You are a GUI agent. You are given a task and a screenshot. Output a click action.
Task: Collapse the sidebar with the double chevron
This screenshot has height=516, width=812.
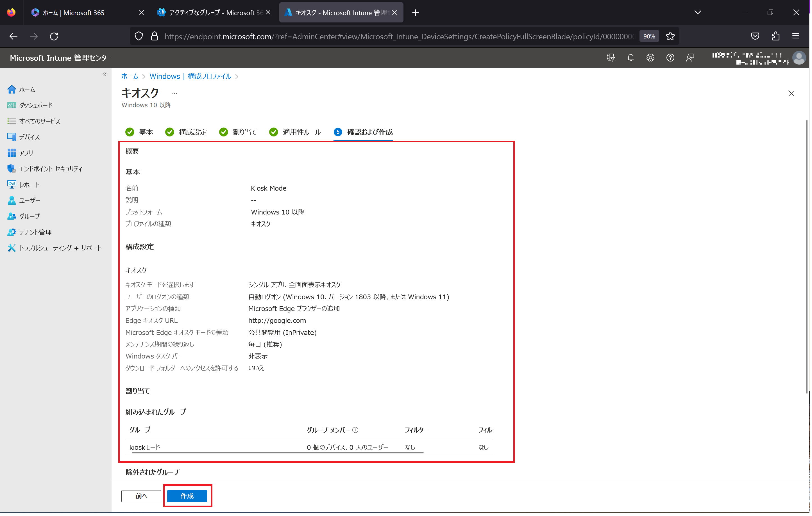tap(105, 74)
